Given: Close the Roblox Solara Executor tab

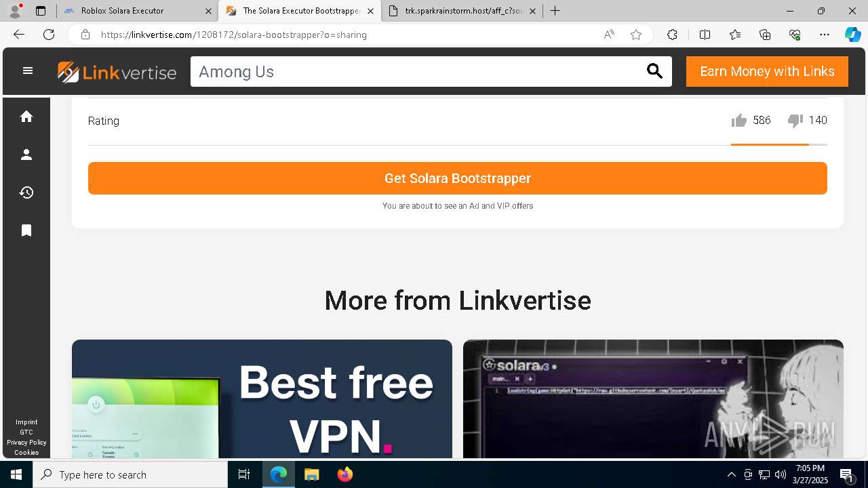Looking at the screenshot, I should pos(208,11).
